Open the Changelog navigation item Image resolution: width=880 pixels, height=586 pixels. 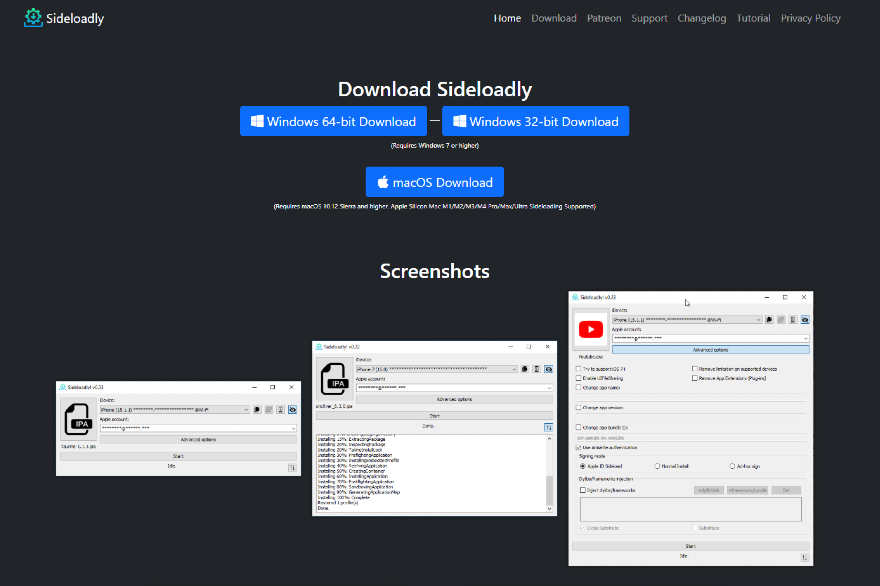(x=701, y=18)
